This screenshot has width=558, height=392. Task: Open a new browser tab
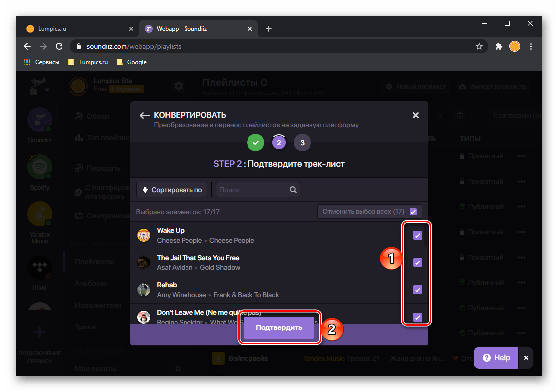pos(269,29)
